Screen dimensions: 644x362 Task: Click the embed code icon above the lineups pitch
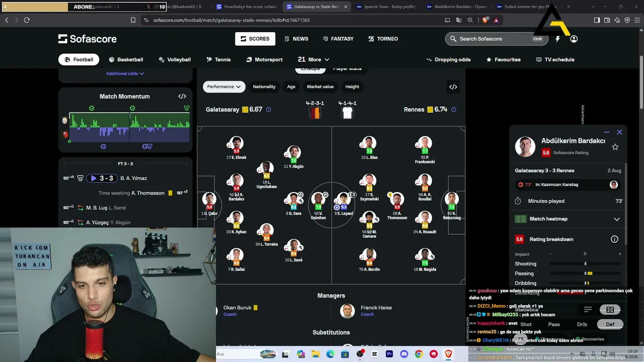click(x=453, y=87)
